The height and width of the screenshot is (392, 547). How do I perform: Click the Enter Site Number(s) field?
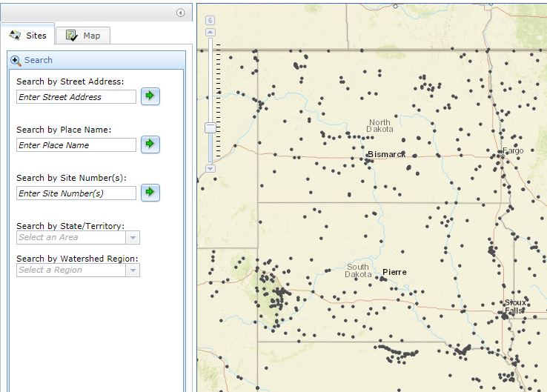(76, 193)
